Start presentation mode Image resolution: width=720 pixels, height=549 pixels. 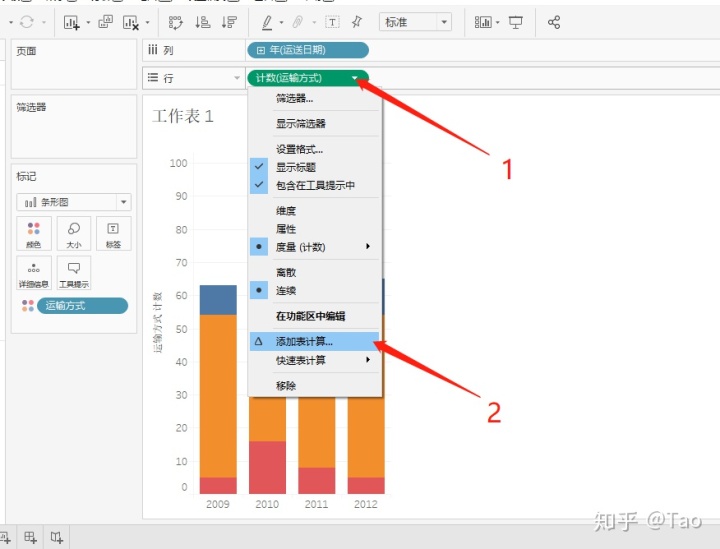pos(516,22)
